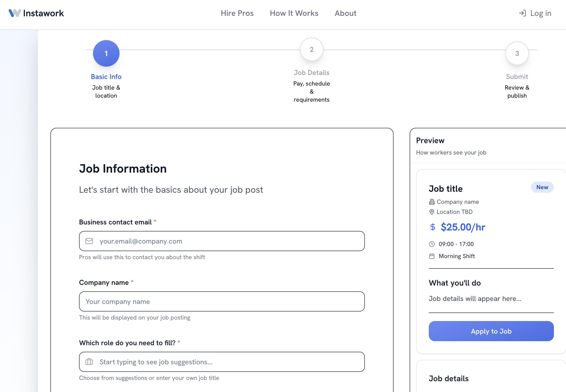Screen dimensions: 566x392
Task: Click the building icon beside Company name
Action: 432,202
